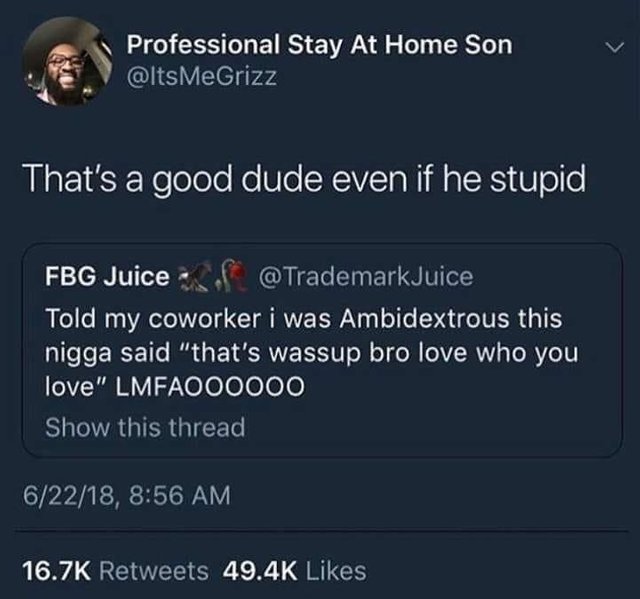Open the tweet options chevron menu
This screenshot has width=640, height=599.
point(614,47)
